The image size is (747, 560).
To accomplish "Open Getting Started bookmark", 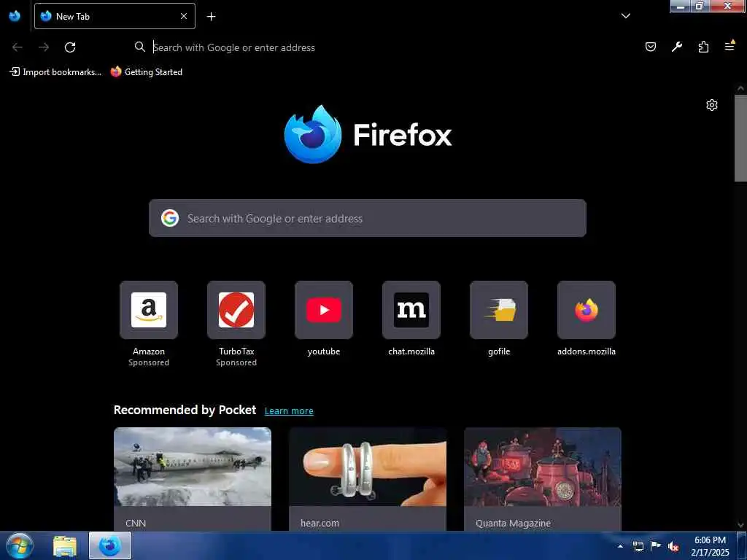I will pos(146,72).
